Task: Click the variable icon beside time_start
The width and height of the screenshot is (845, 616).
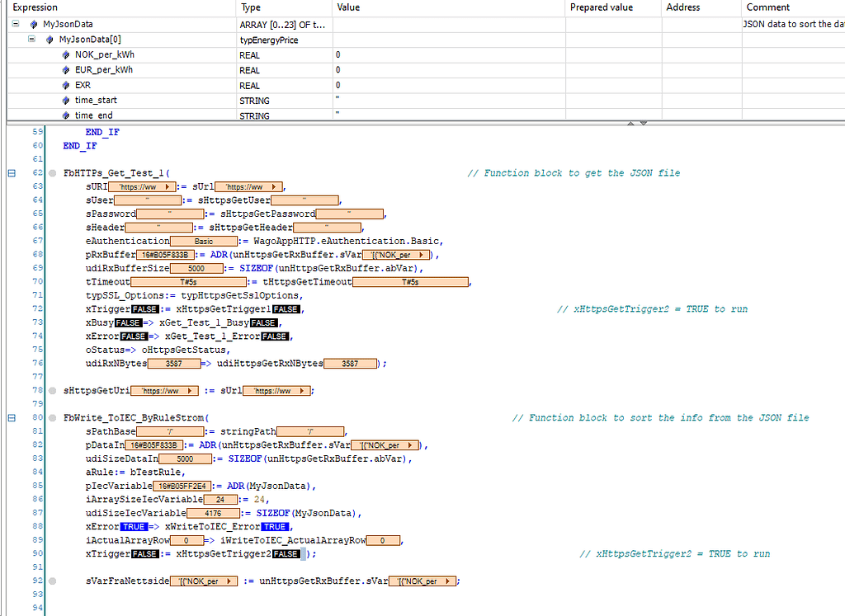Action: click(x=66, y=101)
